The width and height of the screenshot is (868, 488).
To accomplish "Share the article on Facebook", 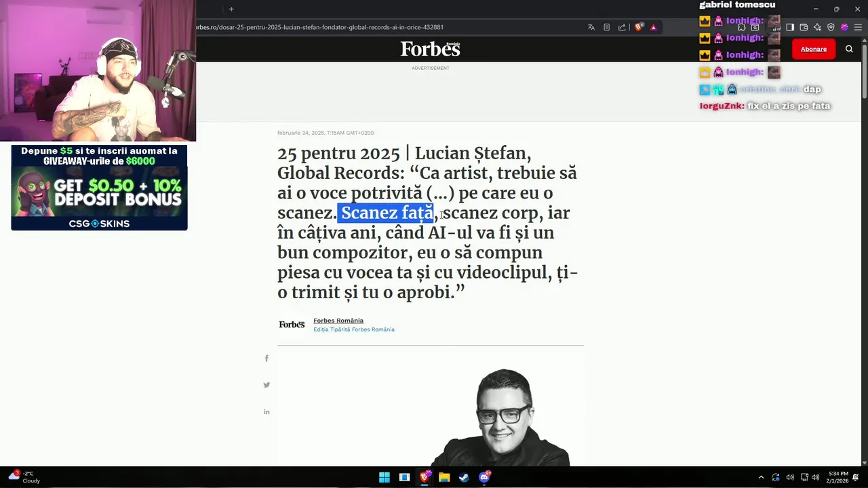I will coord(267,359).
